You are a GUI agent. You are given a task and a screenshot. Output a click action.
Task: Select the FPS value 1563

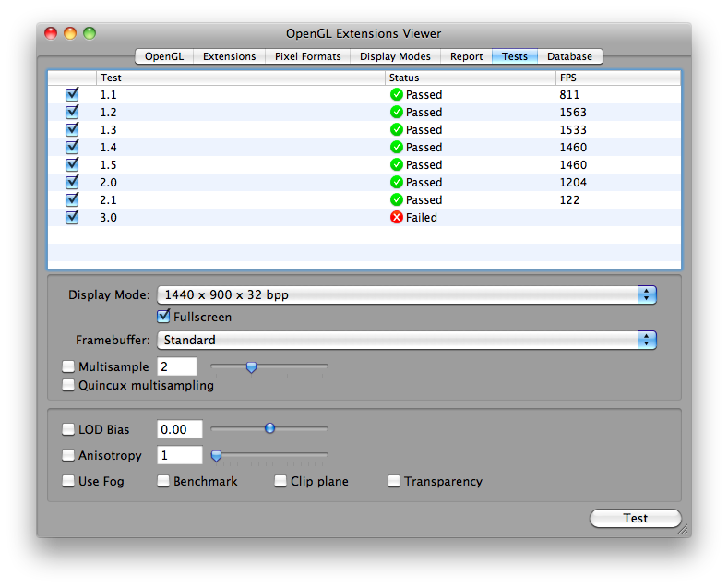(x=573, y=113)
